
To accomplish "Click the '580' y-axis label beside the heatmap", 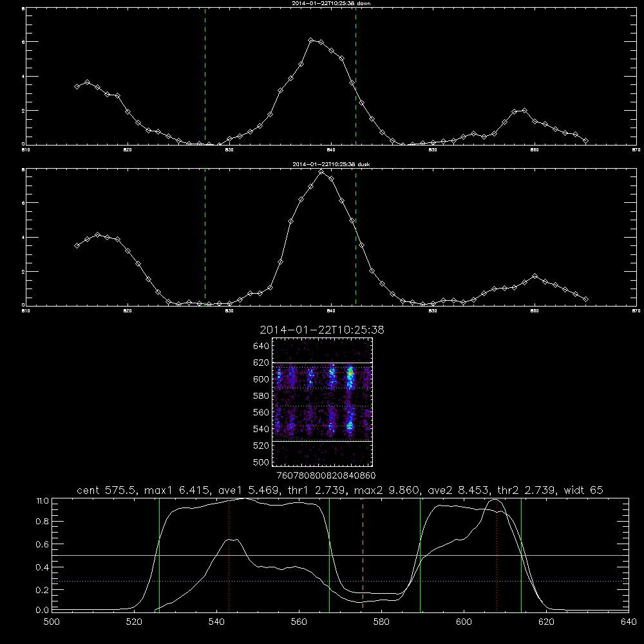I will pos(261,396).
